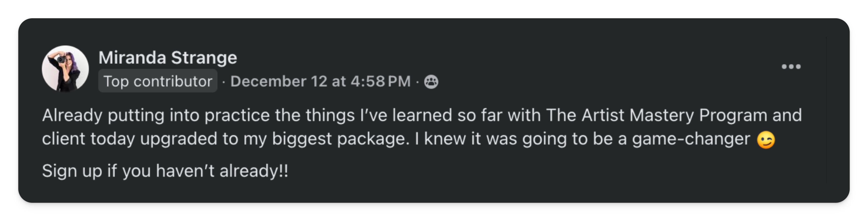The width and height of the screenshot is (868, 221).
Task: Click the word "contributor" on the badge
Action: pos(173,81)
